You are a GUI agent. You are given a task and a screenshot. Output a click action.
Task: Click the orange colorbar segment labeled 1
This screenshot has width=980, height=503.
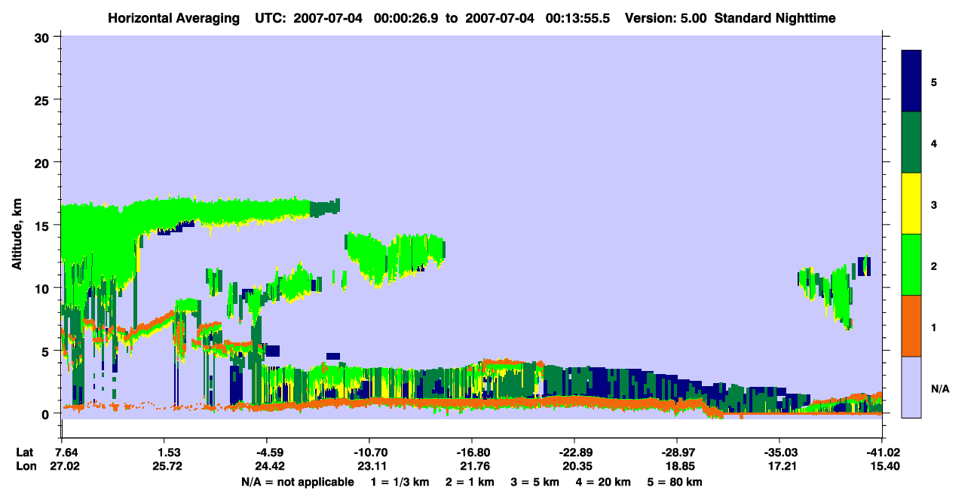pyautogui.click(x=911, y=326)
